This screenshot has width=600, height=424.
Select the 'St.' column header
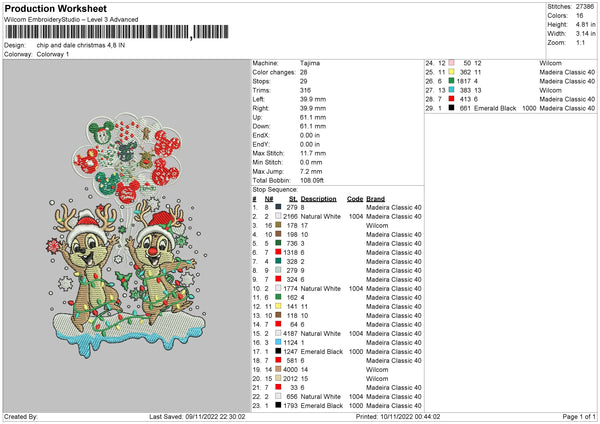293,199
